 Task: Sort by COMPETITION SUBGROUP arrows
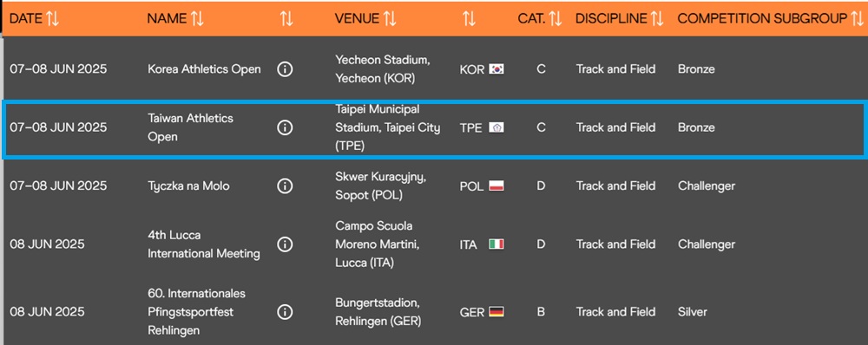pos(857,19)
